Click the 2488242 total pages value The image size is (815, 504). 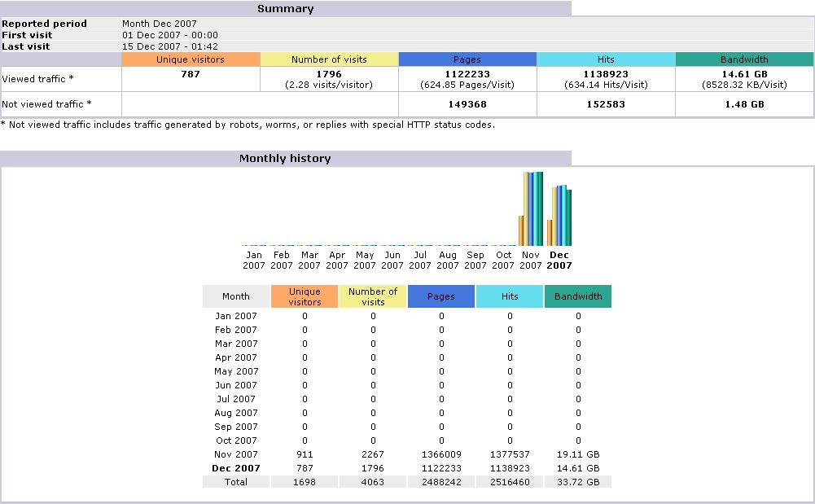tap(441, 482)
